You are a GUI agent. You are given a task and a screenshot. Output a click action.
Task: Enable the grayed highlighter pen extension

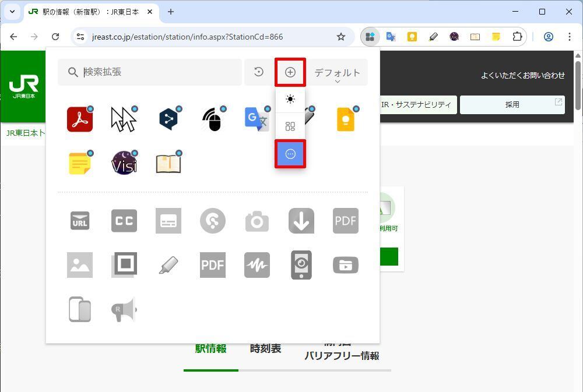[x=168, y=265]
